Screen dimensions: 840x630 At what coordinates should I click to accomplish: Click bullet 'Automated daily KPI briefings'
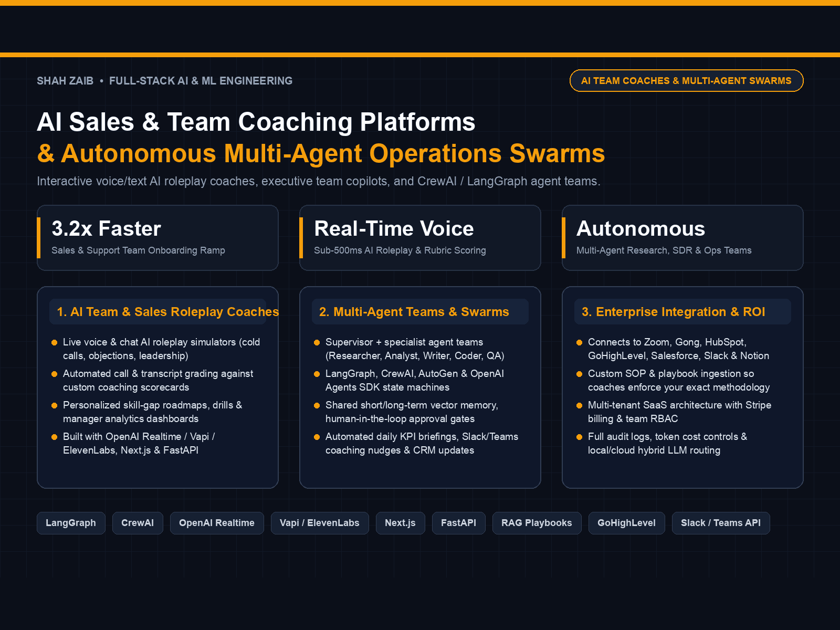point(422,444)
